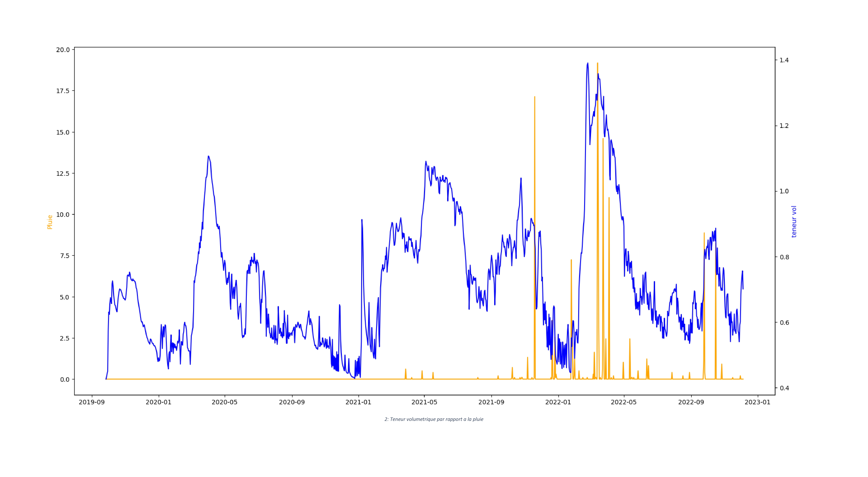Click the '2021-09' date tick label
Screen dimensions: 868x477
click(x=491, y=402)
